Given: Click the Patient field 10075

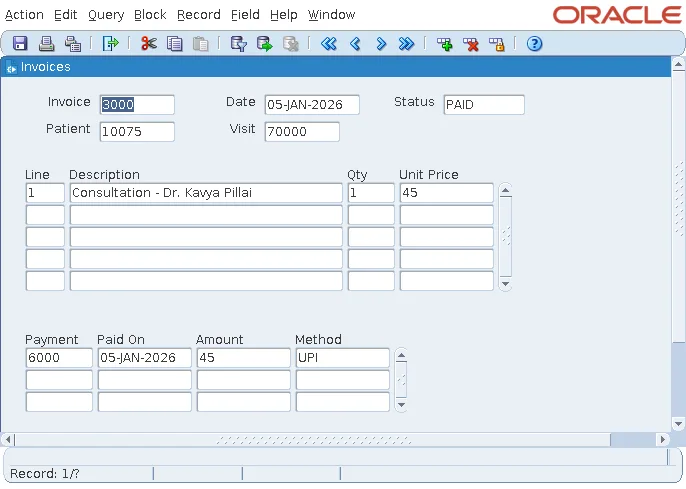Looking at the screenshot, I should pos(137,132).
